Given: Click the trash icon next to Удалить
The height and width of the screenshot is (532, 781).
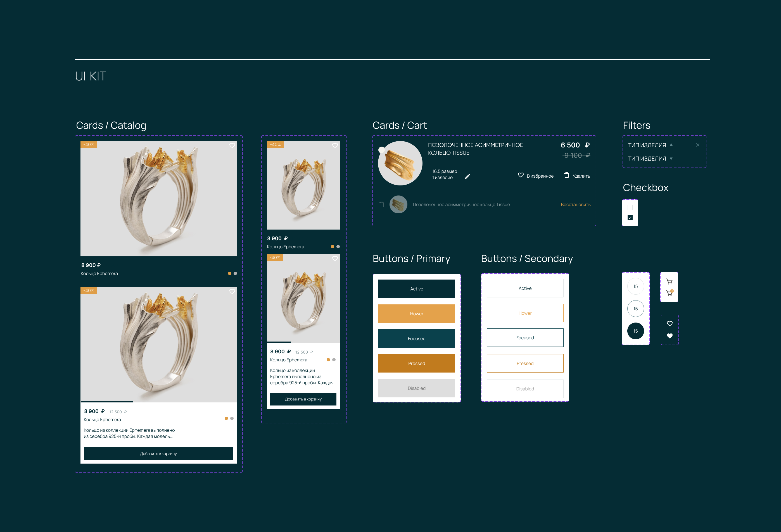Looking at the screenshot, I should point(566,175).
